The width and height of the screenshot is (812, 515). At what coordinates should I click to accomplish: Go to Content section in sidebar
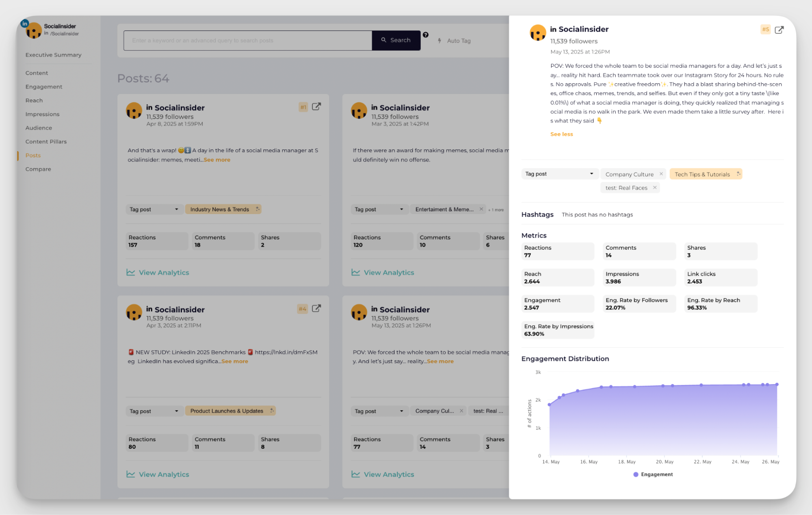(37, 73)
